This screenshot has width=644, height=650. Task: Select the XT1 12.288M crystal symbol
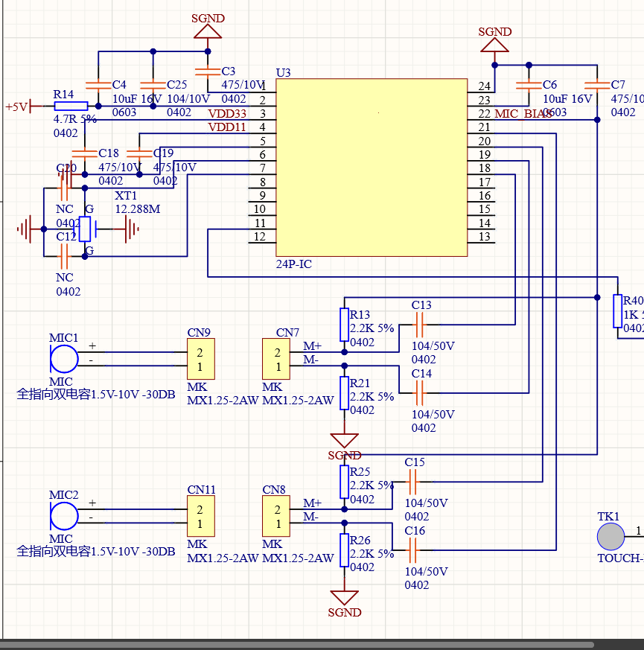click(86, 229)
